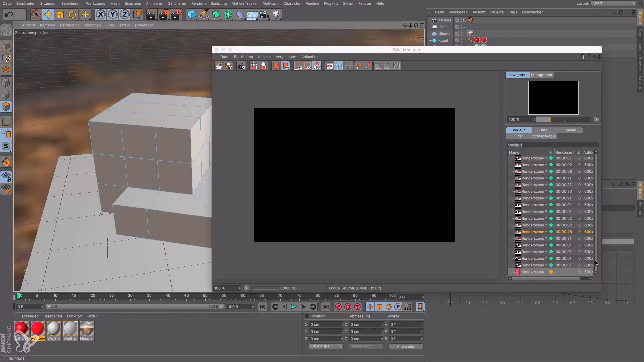
Task: Activate Polygon mode in the left toolbar
Action: click(6, 107)
